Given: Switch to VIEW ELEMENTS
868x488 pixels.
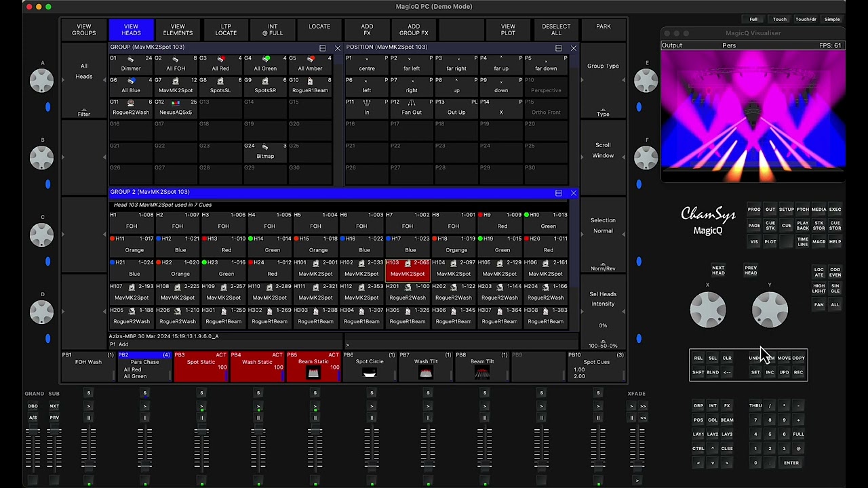Looking at the screenshot, I should click(x=178, y=30).
